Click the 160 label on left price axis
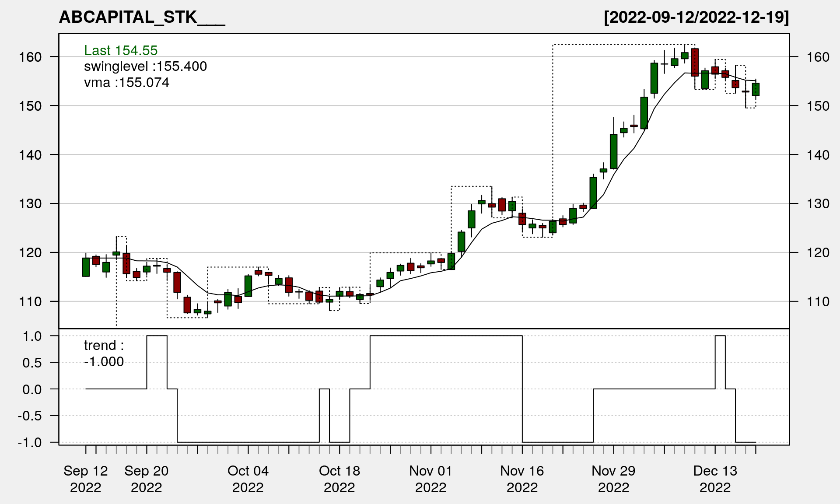This screenshot has width=840, height=504. [30, 57]
